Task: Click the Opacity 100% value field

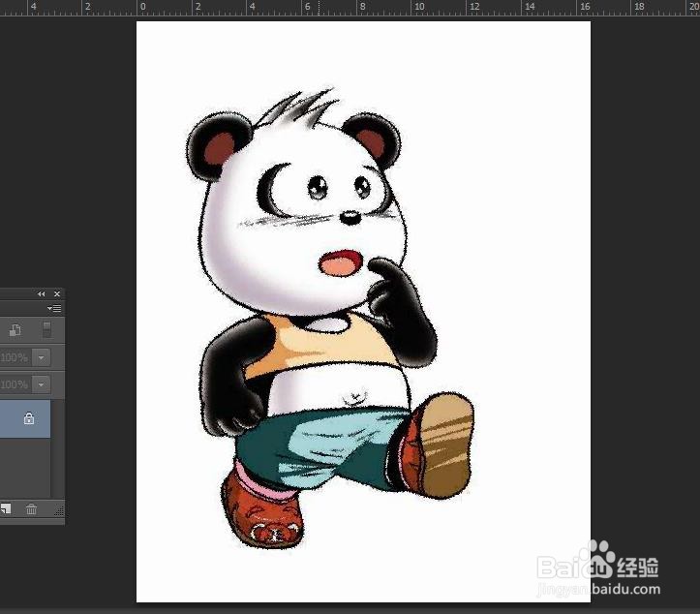Action: tap(15, 357)
